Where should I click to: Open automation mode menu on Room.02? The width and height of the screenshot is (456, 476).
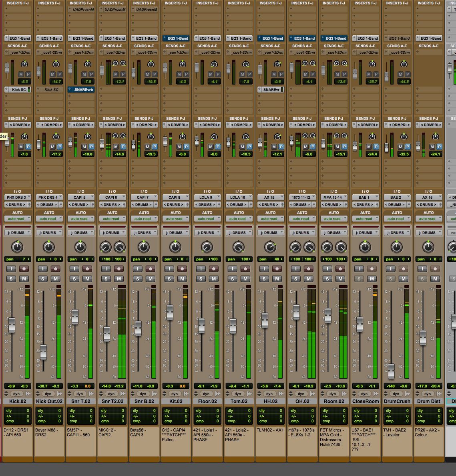click(334, 219)
